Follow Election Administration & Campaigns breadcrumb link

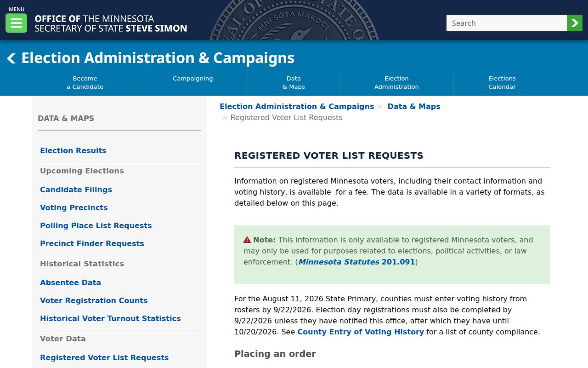click(x=297, y=106)
